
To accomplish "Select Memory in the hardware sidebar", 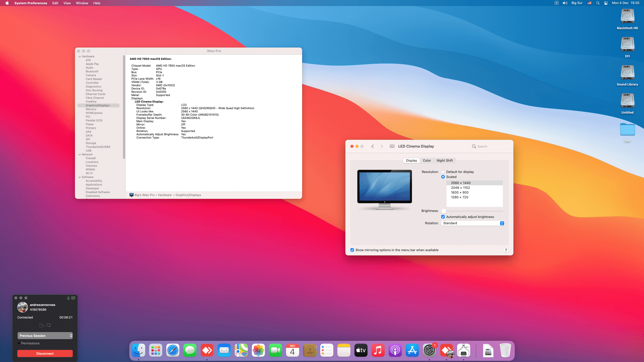I will click(x=91, y=109).
